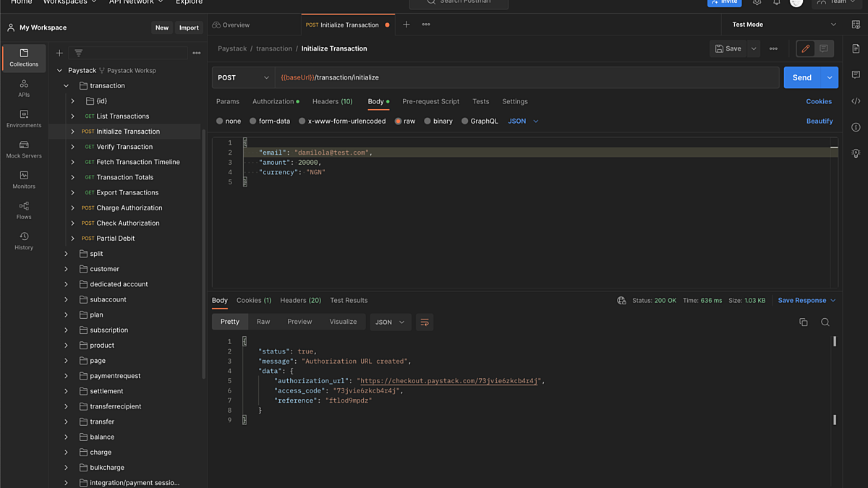Open the Cookies link
The height and width of the screenshot is (488, 868).
tap(819, 101)
